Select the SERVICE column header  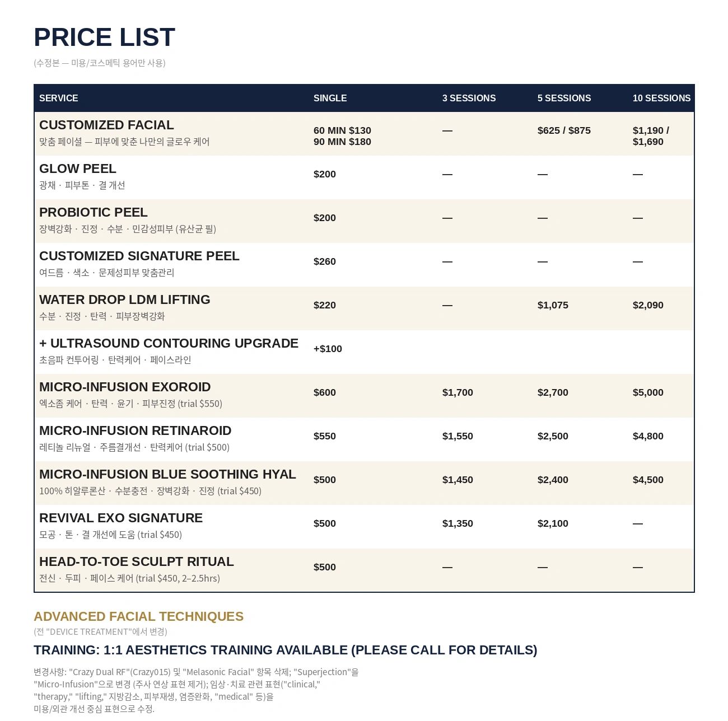[59, 98]
